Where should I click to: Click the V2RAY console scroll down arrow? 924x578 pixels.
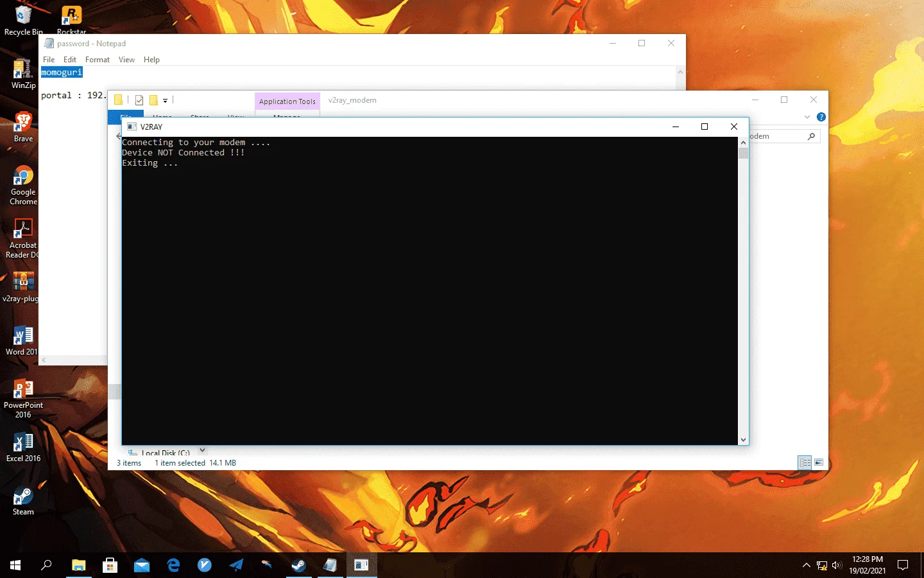(743, 440)
